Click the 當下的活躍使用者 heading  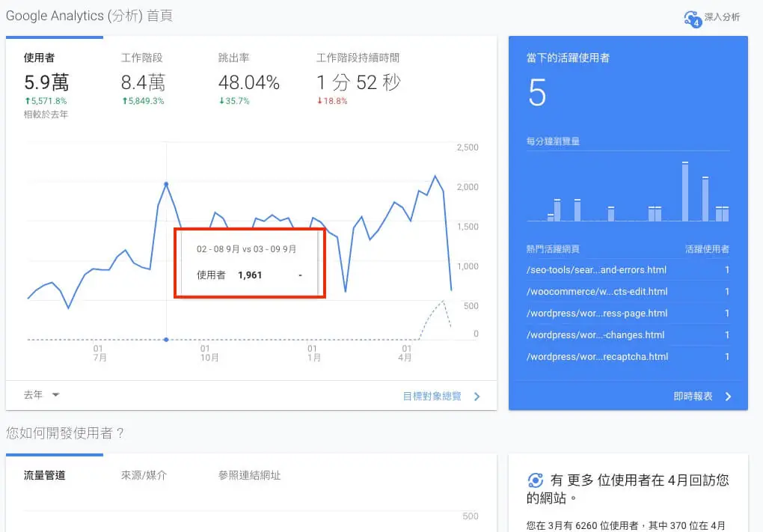click(568, 58)
